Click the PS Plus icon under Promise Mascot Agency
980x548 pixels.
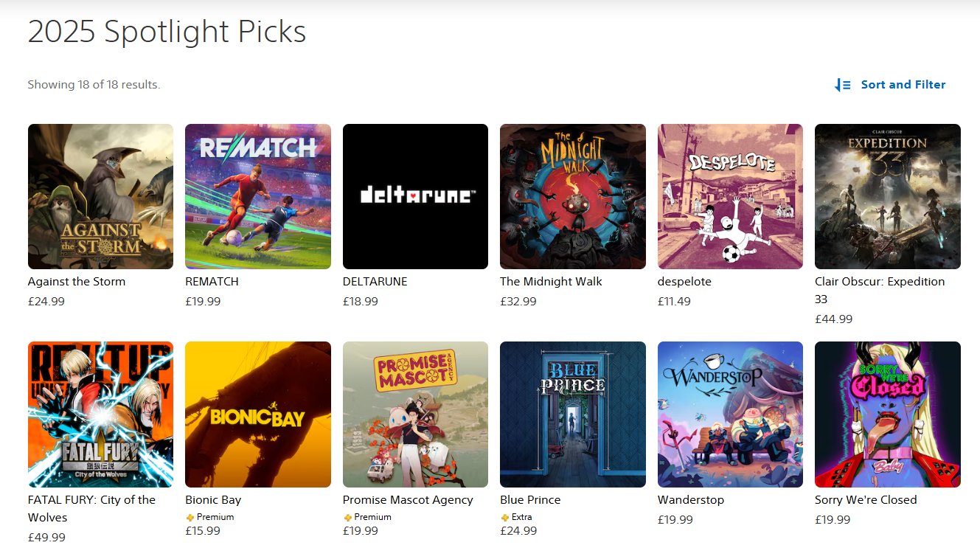coord(348,518)
